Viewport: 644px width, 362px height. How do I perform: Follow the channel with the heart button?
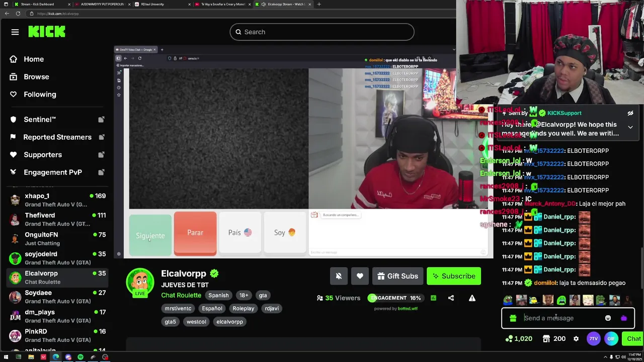pos(360,276)
